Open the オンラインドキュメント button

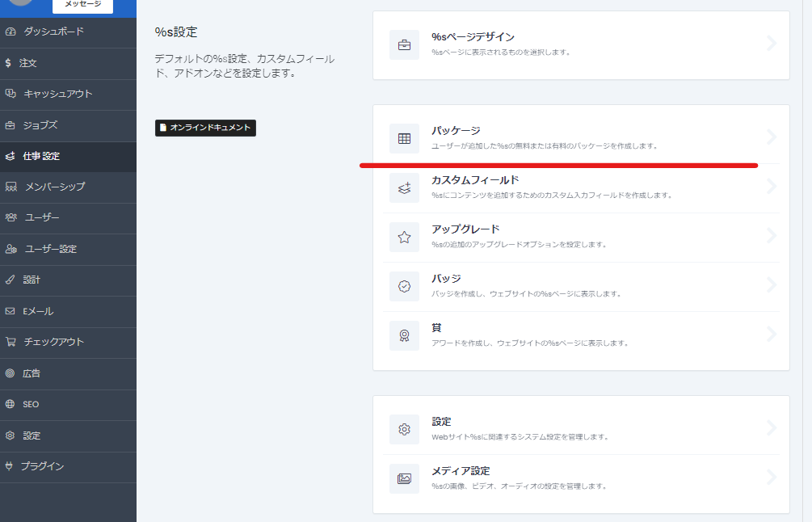205,128
